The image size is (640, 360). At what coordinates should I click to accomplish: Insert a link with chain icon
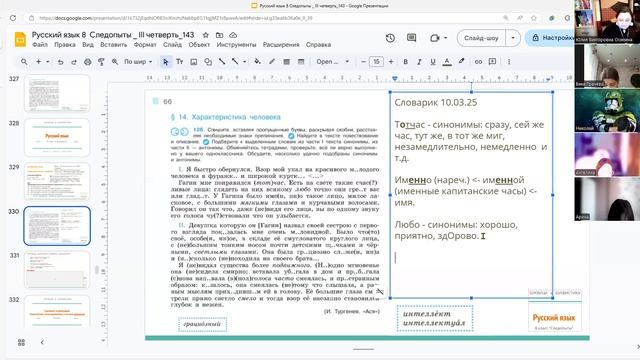point(478,62)
